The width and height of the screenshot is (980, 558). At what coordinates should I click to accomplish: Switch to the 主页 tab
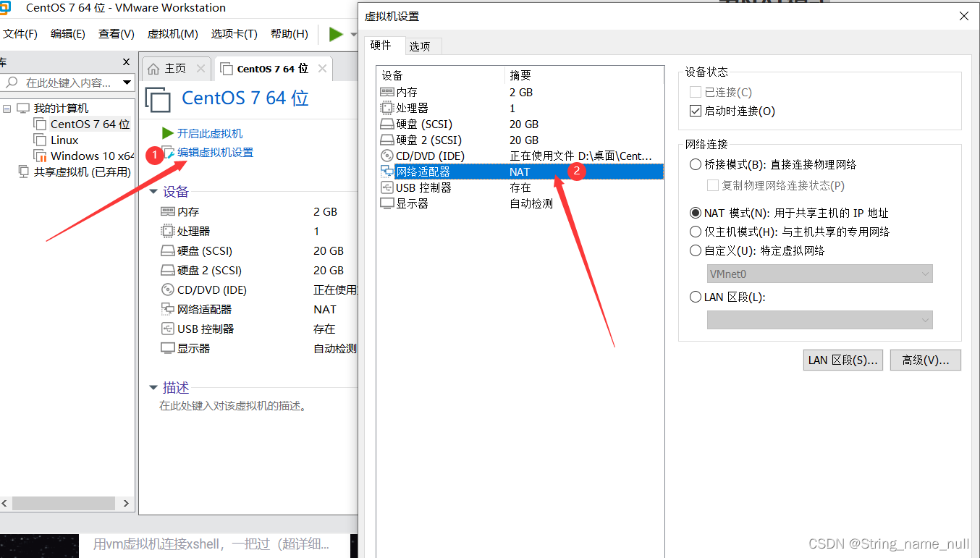176,69
